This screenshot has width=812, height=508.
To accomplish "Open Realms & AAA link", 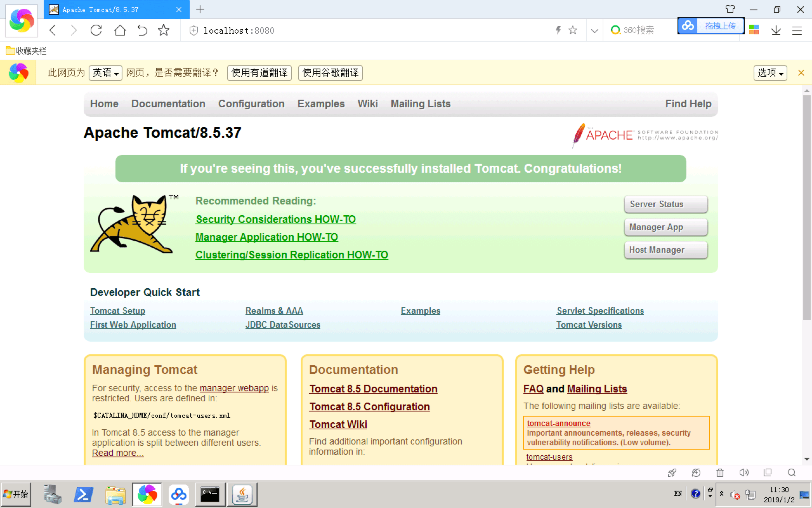I will pyautogui.click(x=274, y=311).
